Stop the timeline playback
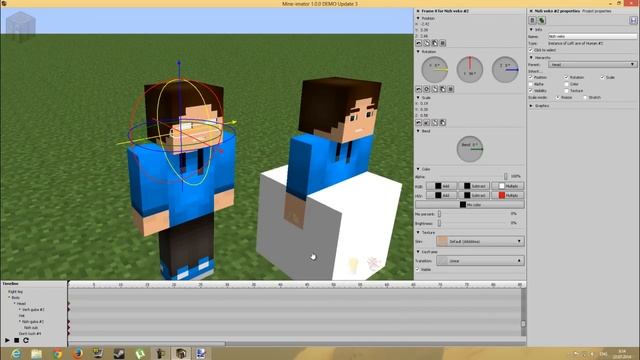This screenshot has width=640, height=360. pos(17,340)
